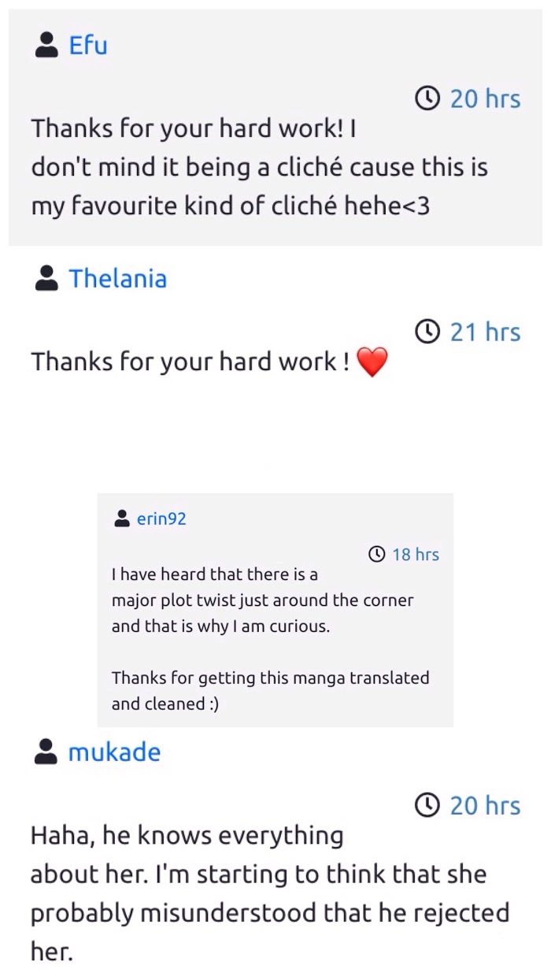Open Thelania's user profile link
551x980 pixels.
tap(118, 279)
